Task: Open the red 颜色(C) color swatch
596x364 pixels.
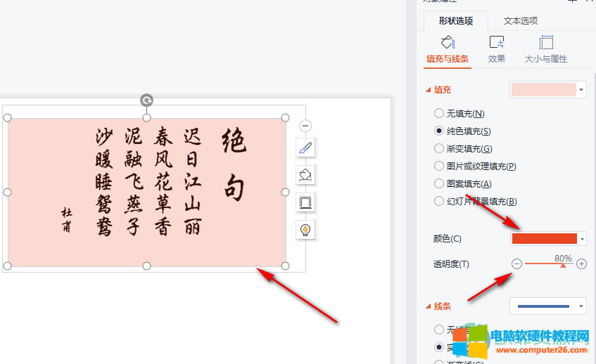Action: pyautogui.click(x=545, y=239)
